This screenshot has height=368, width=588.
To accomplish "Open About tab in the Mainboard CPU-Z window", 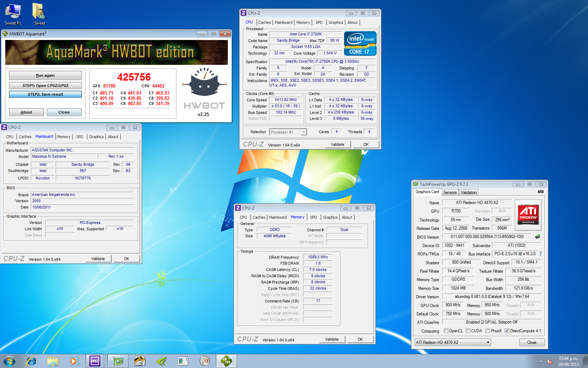I will (113, 137).
